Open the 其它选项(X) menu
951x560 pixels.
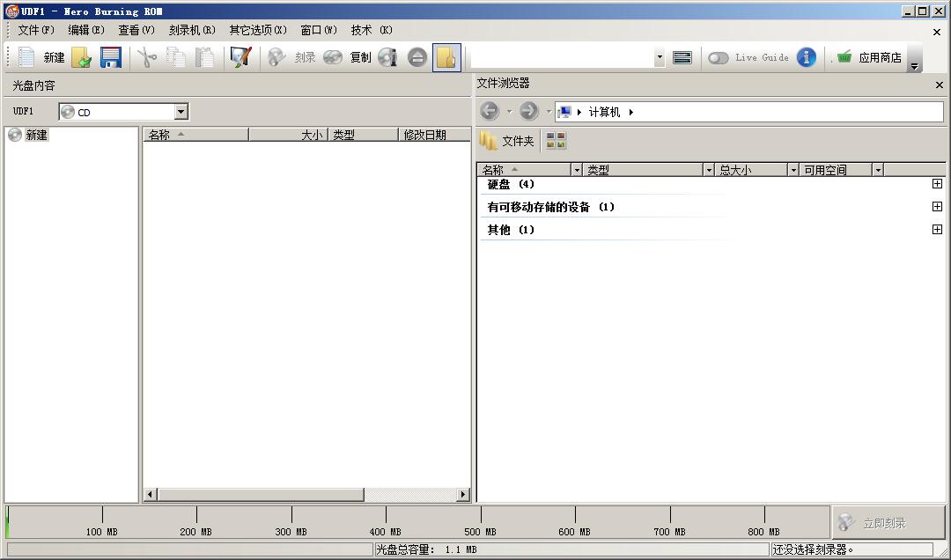[x=258, y=30]
